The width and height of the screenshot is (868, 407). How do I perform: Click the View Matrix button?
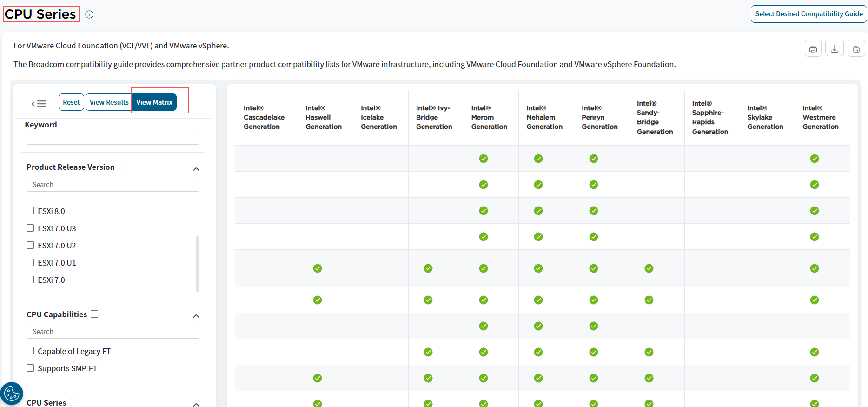point(154,102)
